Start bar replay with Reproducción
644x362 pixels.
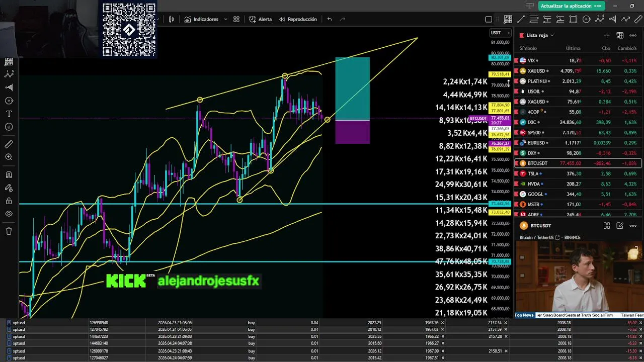[297, 19]
